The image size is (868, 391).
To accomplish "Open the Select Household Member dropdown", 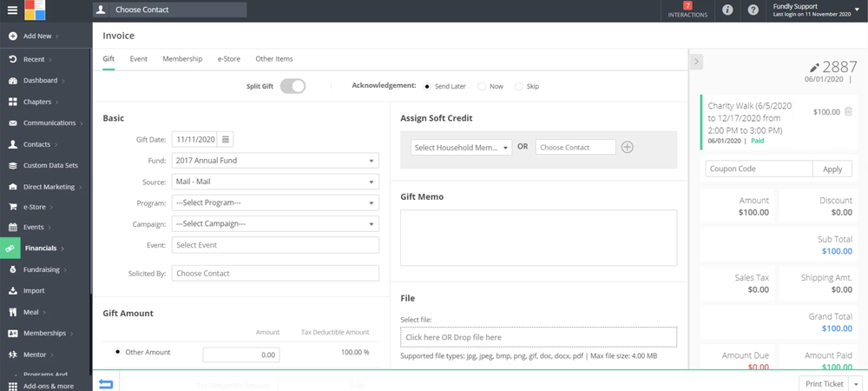I will point(461,148).
